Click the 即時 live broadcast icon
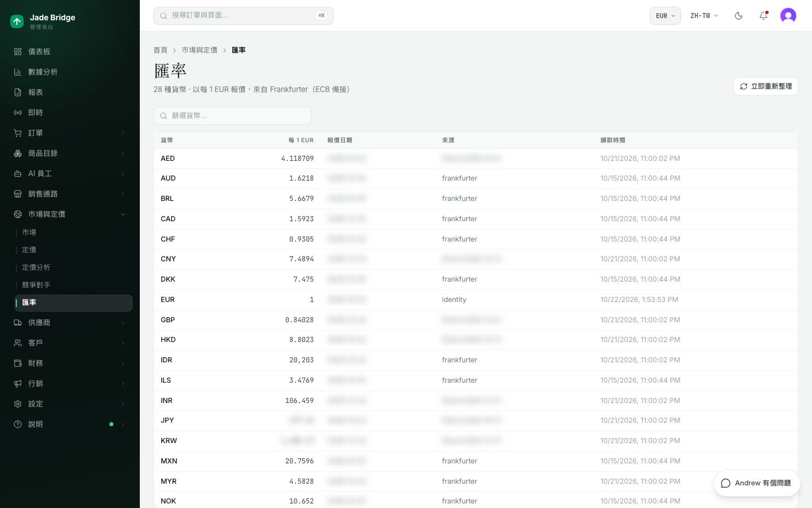 tap(18, 112)
